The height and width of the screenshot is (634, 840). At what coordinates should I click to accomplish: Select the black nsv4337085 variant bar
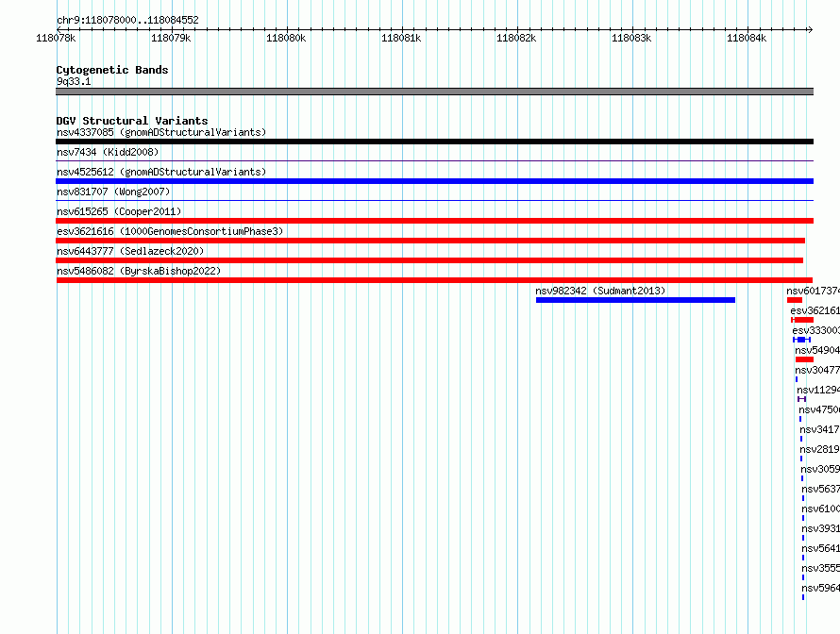click(x=434, y=142)
